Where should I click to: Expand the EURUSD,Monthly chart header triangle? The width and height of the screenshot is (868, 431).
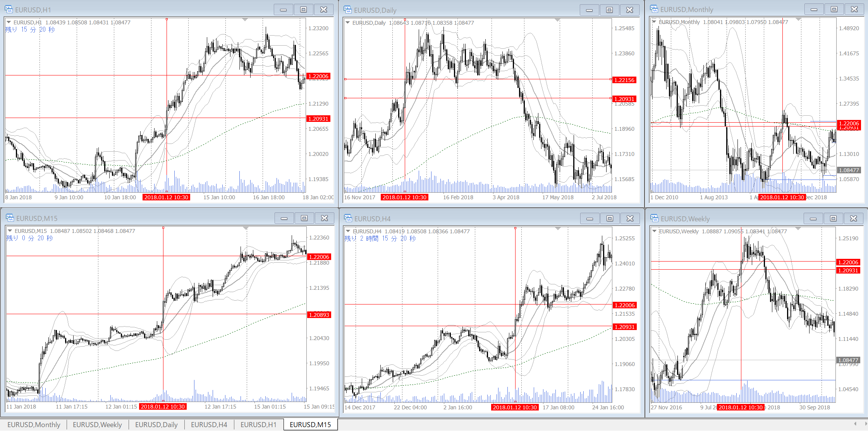(x=654, y=22)
